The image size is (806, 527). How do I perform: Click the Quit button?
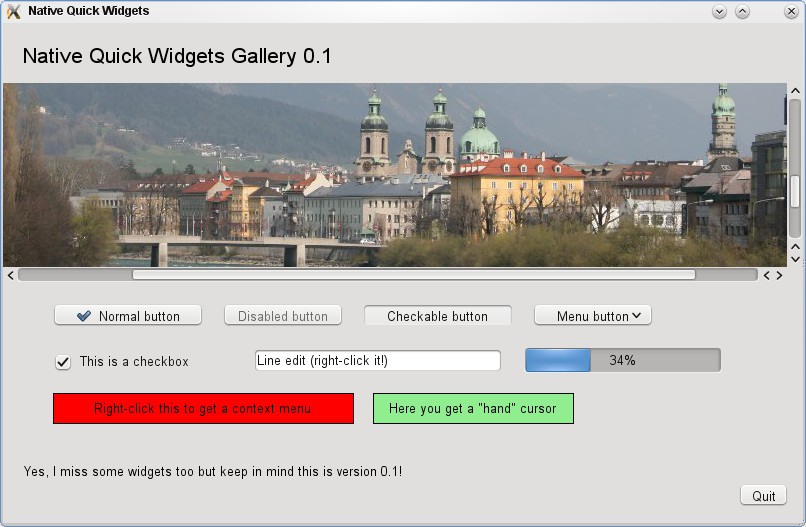coord(763,496)
